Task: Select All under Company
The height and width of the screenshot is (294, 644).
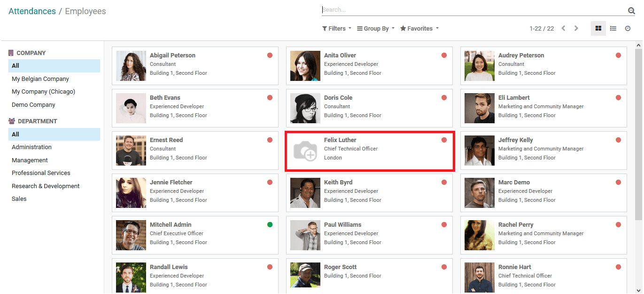Action: click(54, 66)
